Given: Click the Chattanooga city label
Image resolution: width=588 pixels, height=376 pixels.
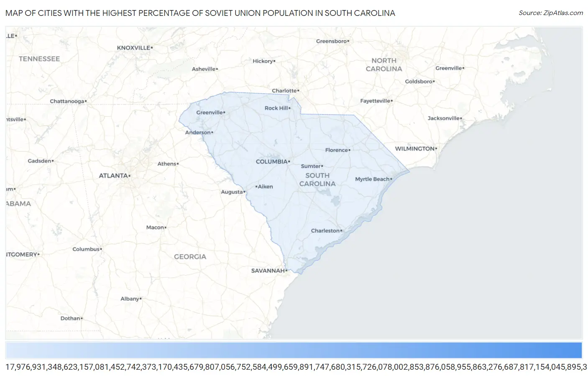Looking at the screenshot, I should 67,101.
